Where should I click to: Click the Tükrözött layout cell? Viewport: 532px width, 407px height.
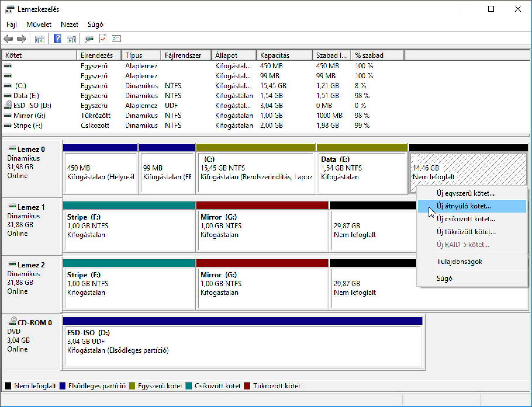96,116
